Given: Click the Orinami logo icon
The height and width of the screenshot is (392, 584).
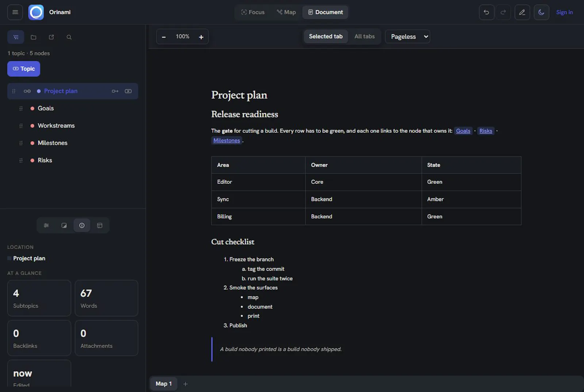Looking at the screenshot, I should tap(36, 12).
